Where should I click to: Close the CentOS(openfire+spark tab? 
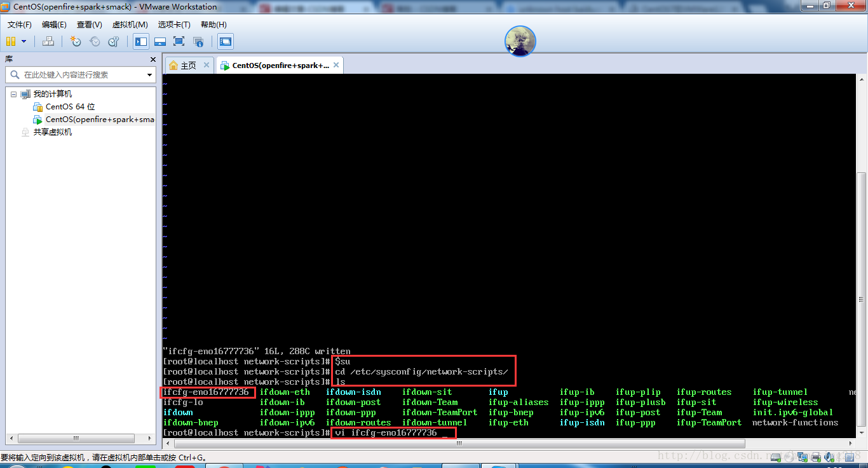336,65
